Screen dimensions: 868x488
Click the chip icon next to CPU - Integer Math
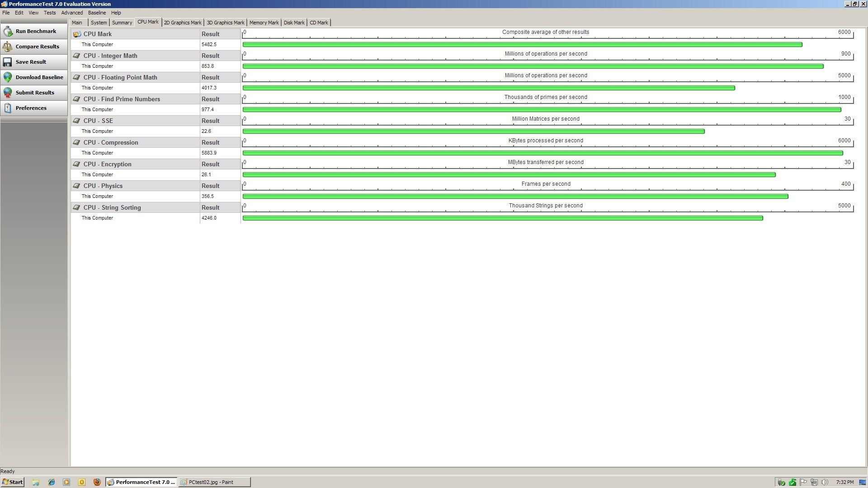tap(77, 56)
